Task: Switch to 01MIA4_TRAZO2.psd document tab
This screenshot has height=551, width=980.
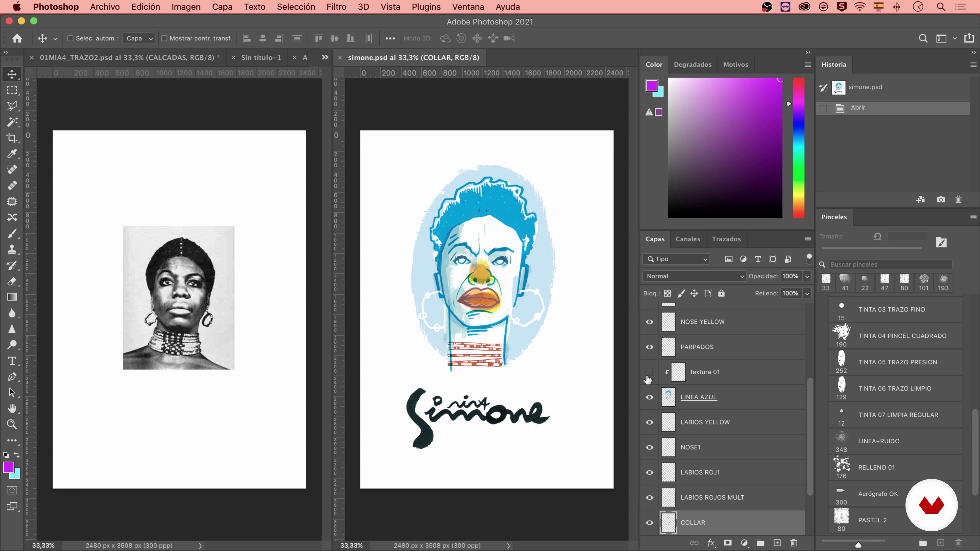Action: point(130,57)
